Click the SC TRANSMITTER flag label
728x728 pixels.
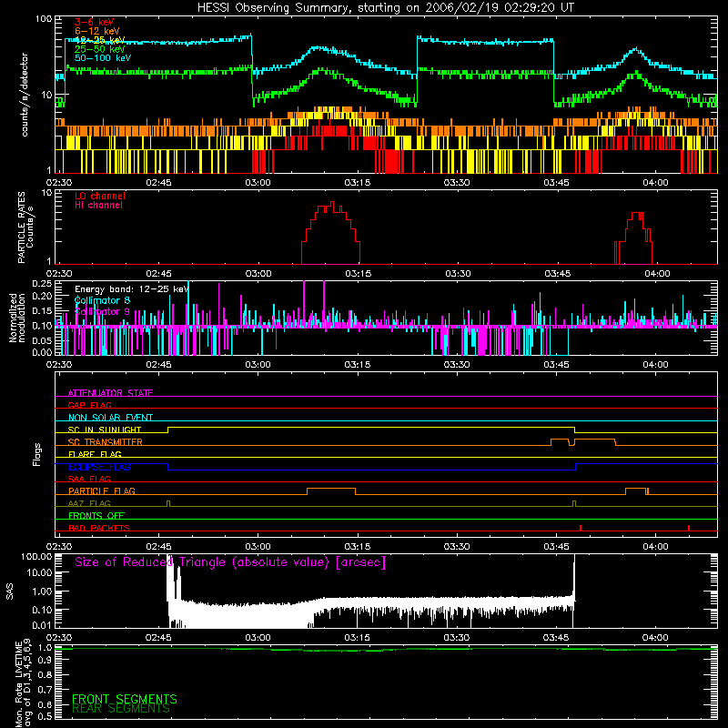(106, 441)
